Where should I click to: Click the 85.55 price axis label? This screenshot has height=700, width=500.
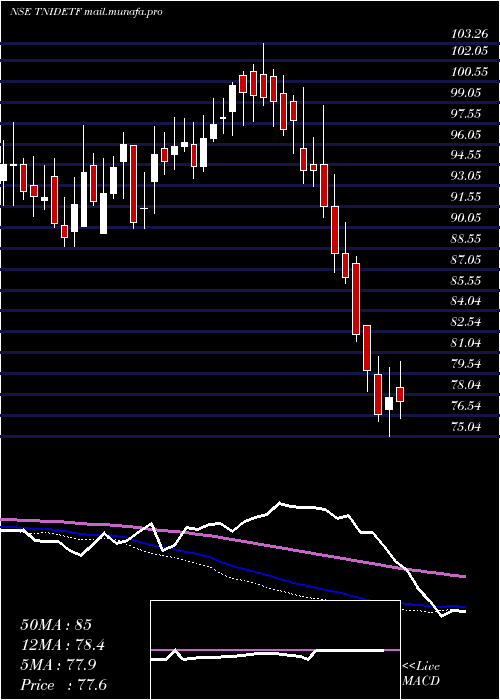click(467, 280)
